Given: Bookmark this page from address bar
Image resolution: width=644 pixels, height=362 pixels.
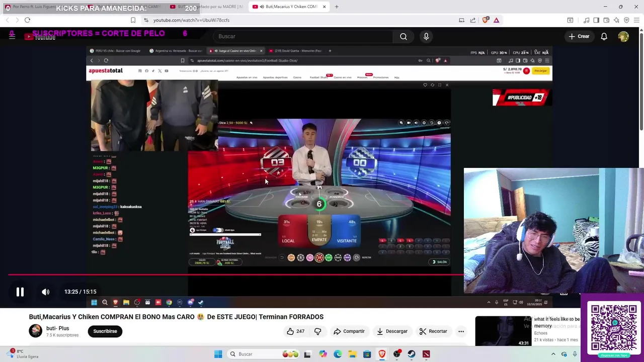Looking at the screenshot, I should (x=133, y=20).
